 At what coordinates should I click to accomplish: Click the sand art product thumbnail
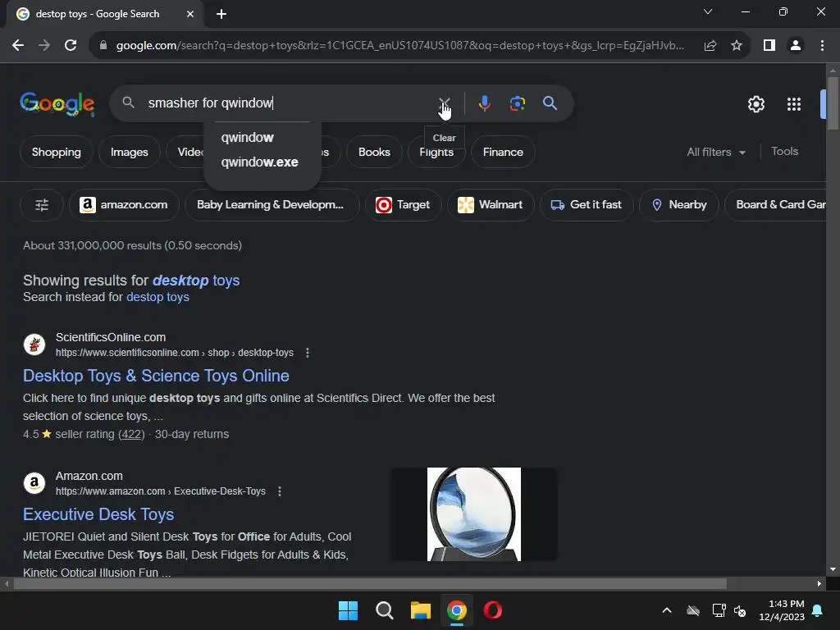tap(474, 514)
